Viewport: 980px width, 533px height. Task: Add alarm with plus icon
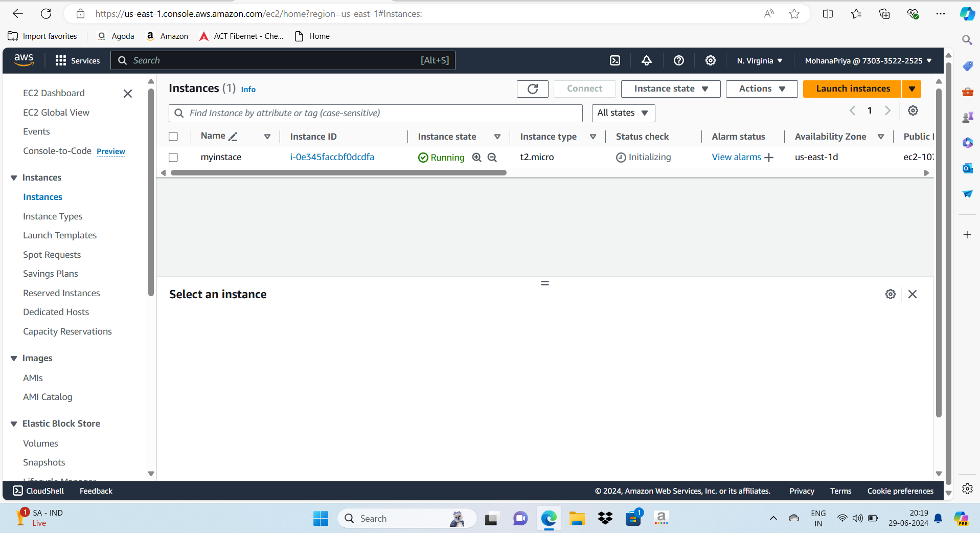point(769,158)
